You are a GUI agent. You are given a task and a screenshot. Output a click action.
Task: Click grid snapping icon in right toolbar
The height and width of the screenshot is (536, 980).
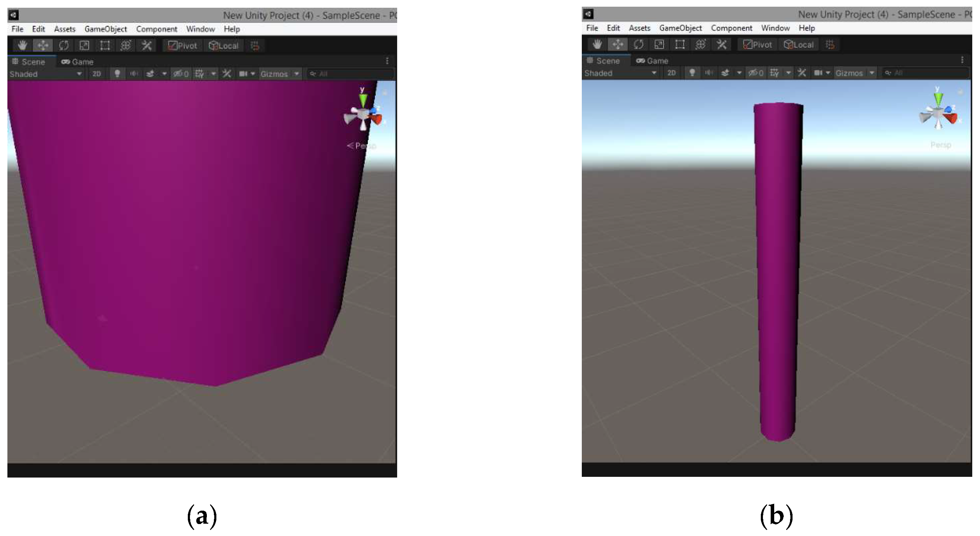point(830,44)
